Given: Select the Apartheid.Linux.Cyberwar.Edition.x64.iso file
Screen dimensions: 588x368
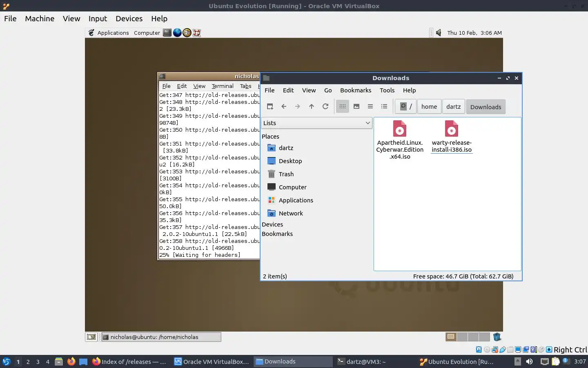Looking at the screenshot, I should point(400,140).
